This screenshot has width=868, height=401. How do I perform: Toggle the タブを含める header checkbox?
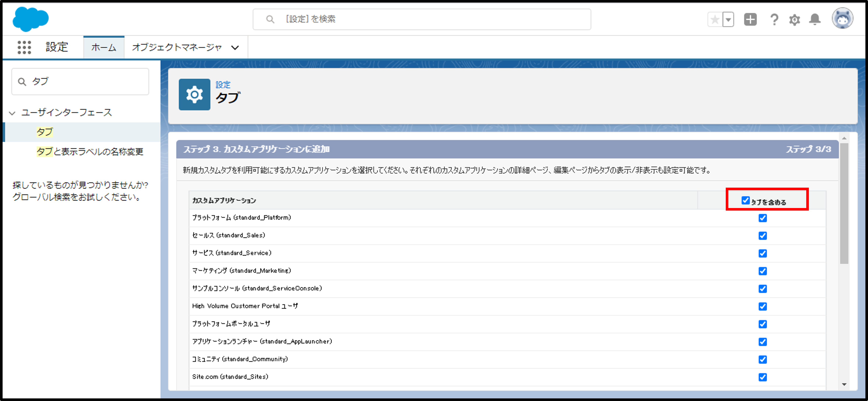745,200
